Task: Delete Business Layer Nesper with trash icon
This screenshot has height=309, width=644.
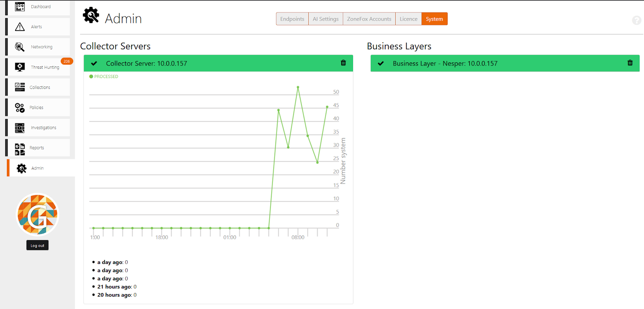Action: (630, 63)
